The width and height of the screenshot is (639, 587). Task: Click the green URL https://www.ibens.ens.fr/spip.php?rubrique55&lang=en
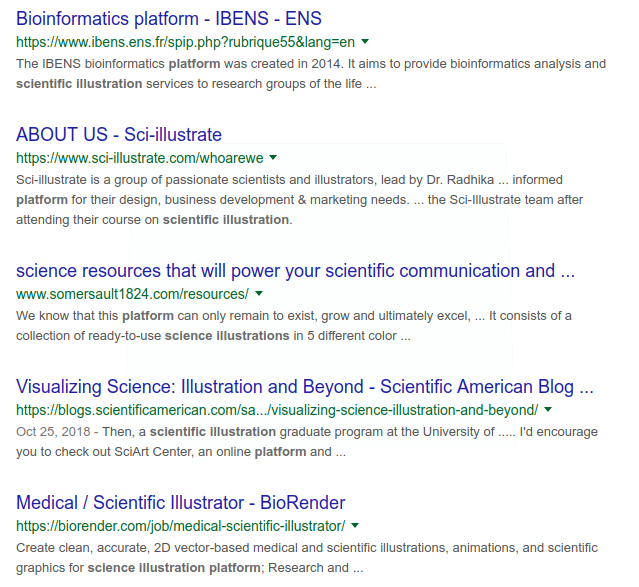(185, 42)
